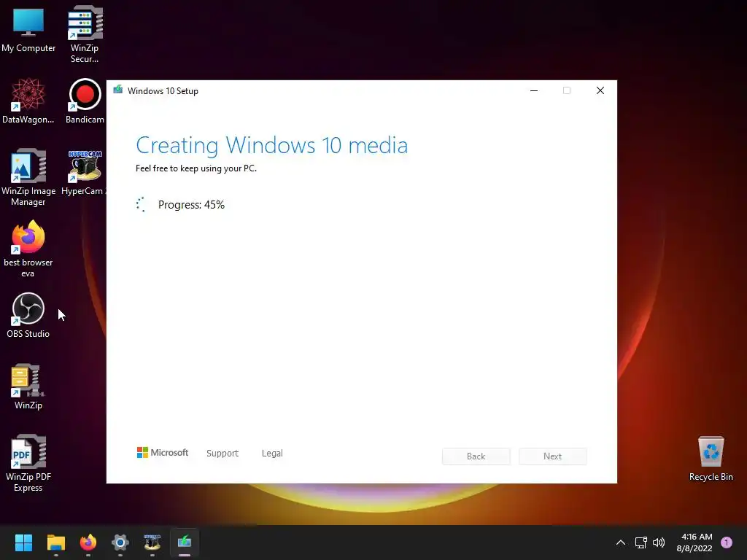The height and width of the screenshot is (560, 747).
Task: Click the Back button in Setup
Action: pos(476,456)
